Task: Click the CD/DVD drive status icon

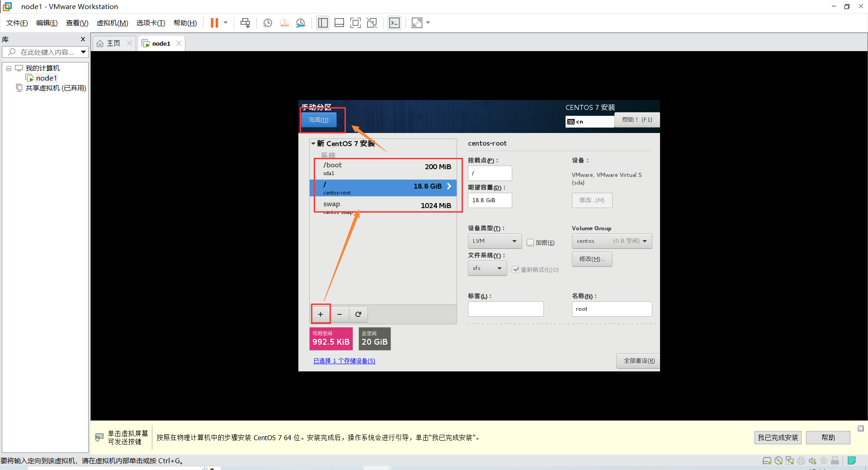Action: coord(778,461)
